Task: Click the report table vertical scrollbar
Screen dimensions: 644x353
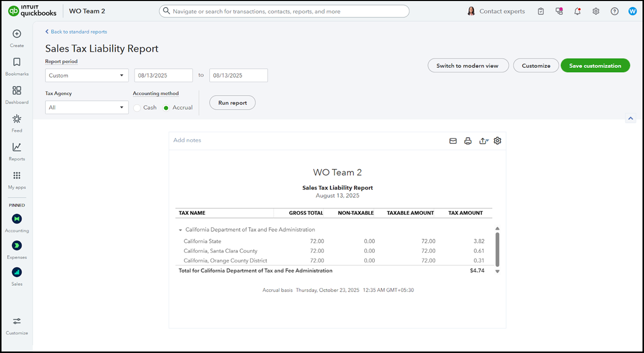Action: 497,249
